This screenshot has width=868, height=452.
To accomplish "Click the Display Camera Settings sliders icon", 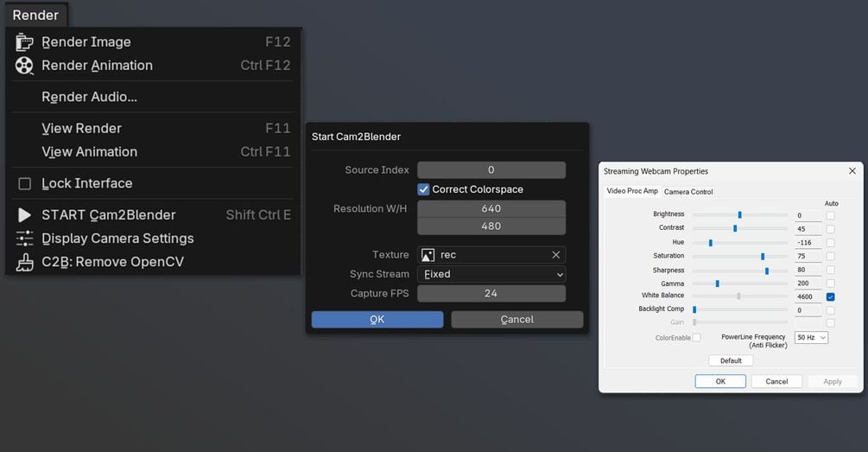I will [x=24, y=239].
